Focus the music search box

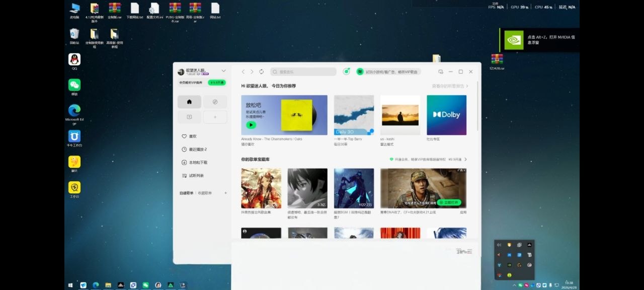[x=303, y=72]
